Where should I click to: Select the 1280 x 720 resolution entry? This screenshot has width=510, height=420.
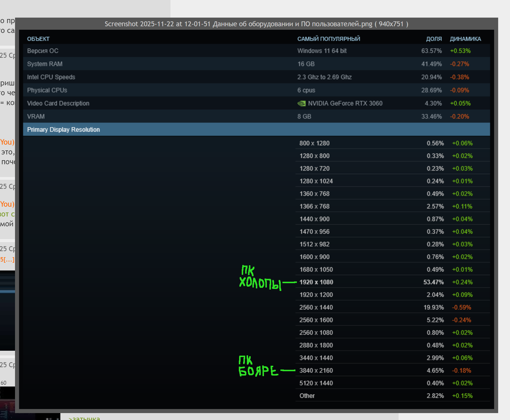pyautogui.click(x=314, y=169)
